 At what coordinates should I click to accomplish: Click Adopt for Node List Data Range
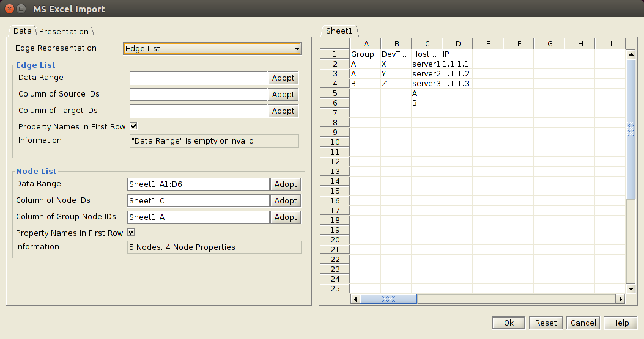(286, 184)
